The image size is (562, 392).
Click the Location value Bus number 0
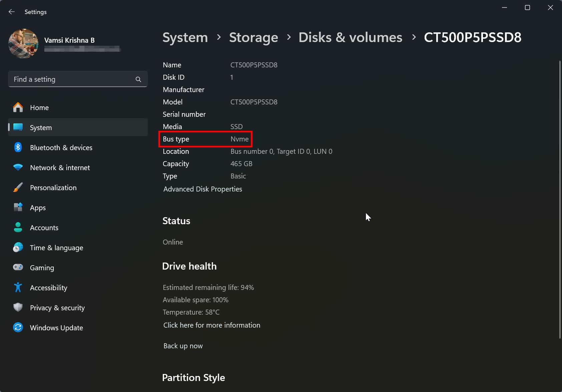click(282, 151)
